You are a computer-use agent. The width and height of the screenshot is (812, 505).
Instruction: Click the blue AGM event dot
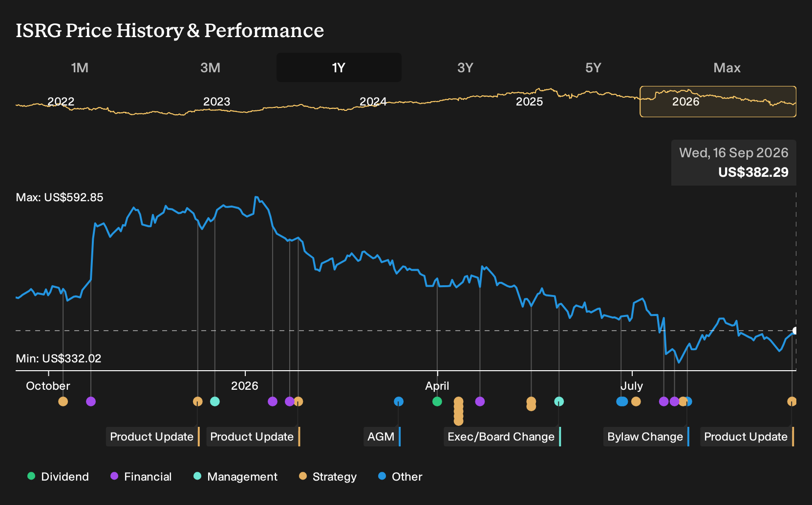pyautogui.click(x=399, y=401)
